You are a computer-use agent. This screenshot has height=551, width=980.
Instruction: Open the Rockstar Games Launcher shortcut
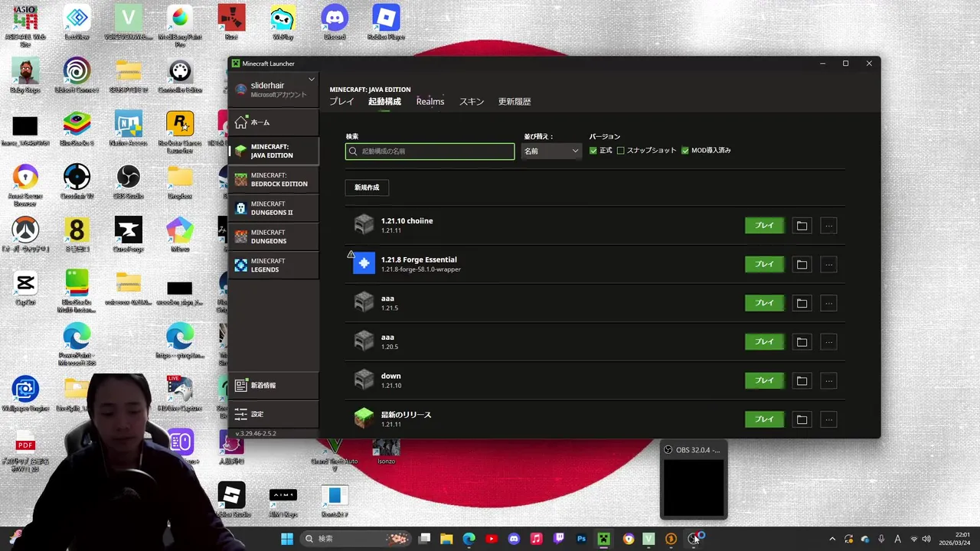[x=180, y=132]
